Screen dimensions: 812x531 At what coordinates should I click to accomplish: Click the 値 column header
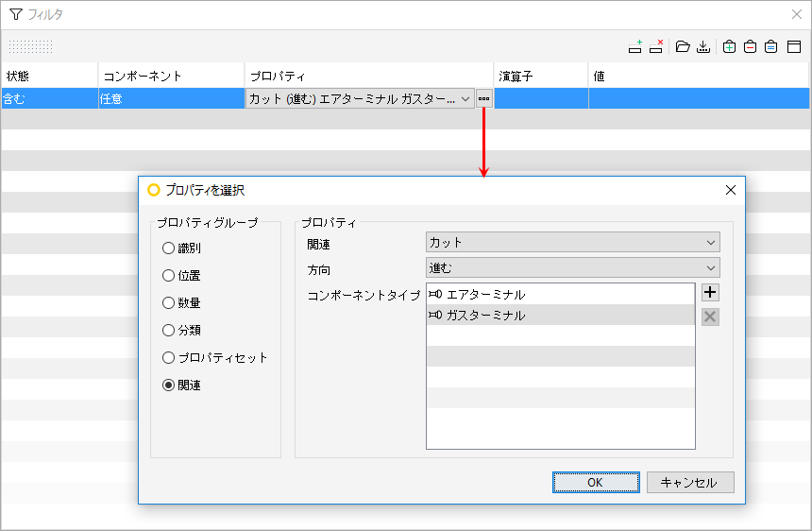(699, 77)
